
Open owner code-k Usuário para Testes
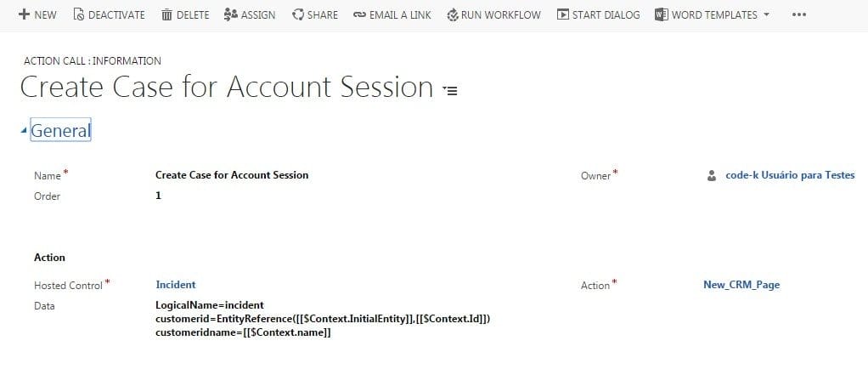[x=790, y=175]
